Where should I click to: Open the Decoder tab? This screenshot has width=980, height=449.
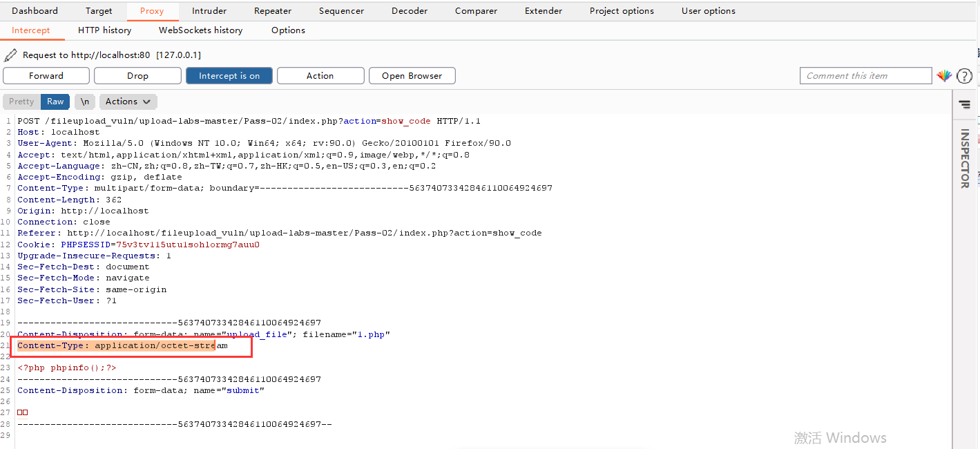tap(410, 11)
